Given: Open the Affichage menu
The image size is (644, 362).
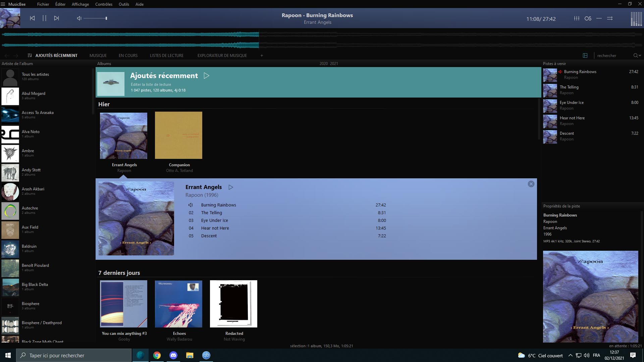Looking at the screenshot, I should tap(80, 4).
